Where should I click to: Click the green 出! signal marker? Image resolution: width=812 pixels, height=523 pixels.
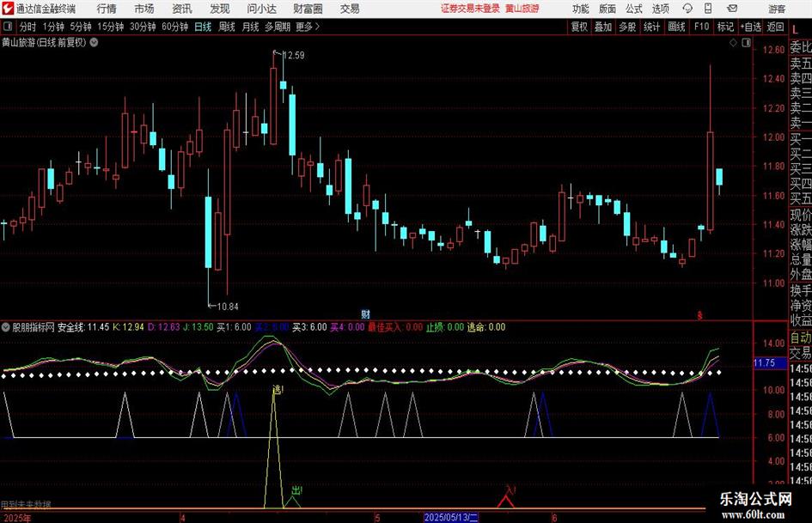(296, 490)
